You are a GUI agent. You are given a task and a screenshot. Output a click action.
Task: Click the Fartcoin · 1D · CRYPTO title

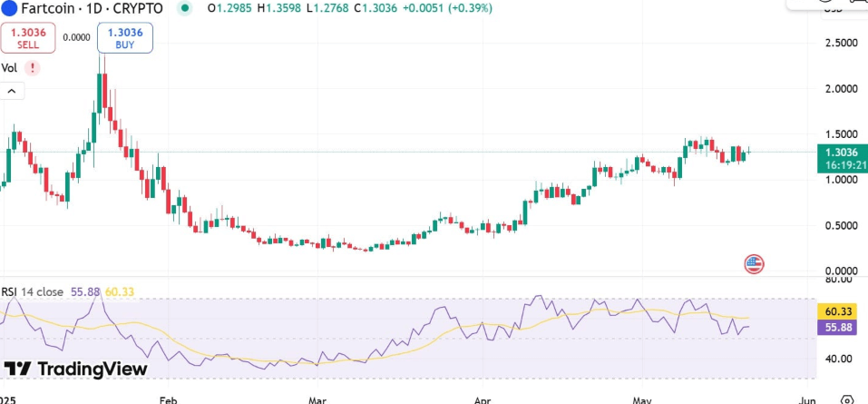click(x=92, y=8)
